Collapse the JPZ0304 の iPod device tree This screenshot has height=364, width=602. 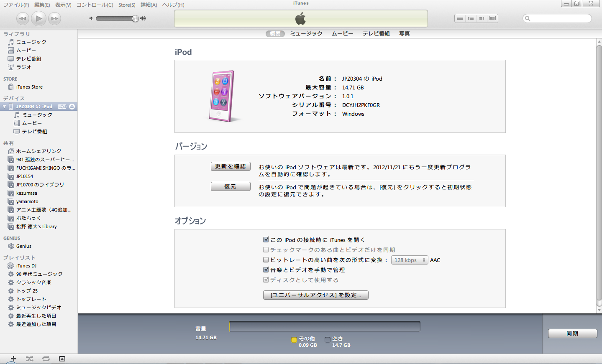[x=5, y=107]
